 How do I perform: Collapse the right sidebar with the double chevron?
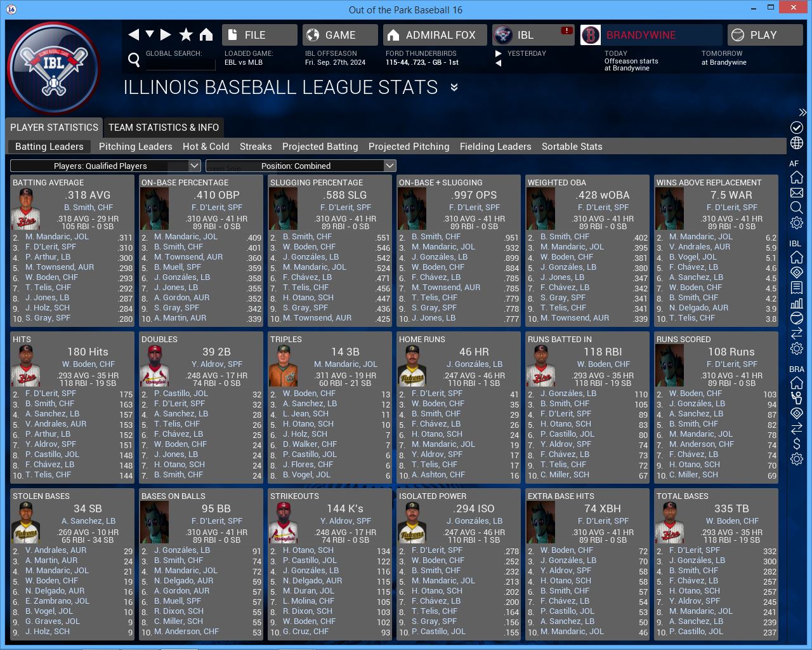point(802,112)
